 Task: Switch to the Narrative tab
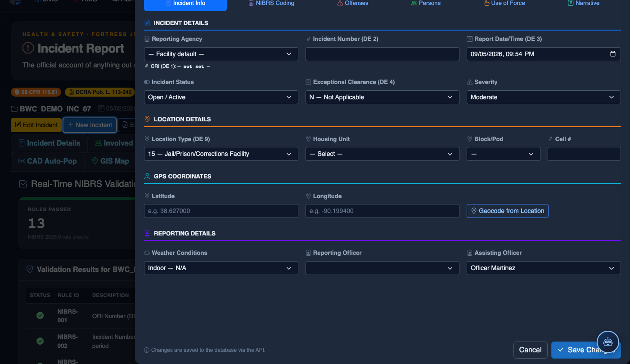[x=584, y=3]
